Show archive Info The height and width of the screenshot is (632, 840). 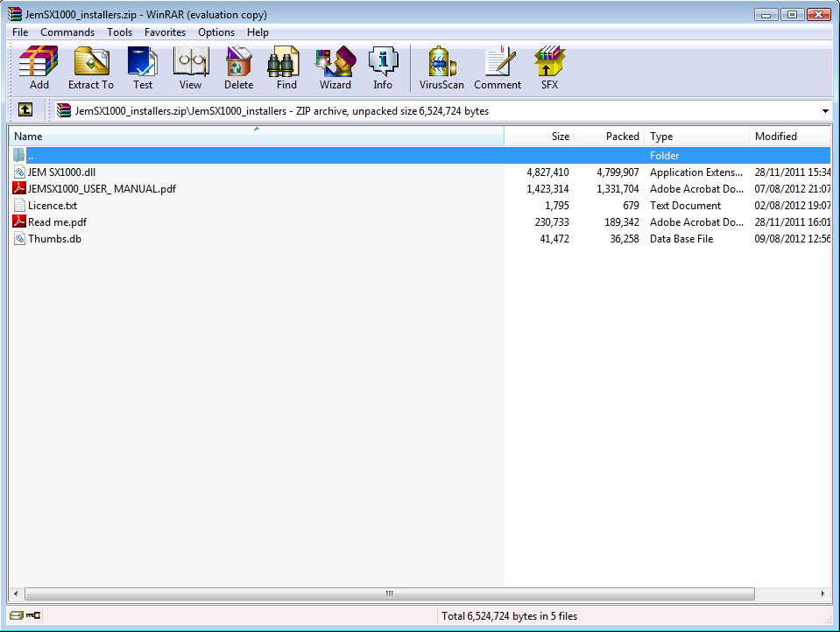point(383,67)
